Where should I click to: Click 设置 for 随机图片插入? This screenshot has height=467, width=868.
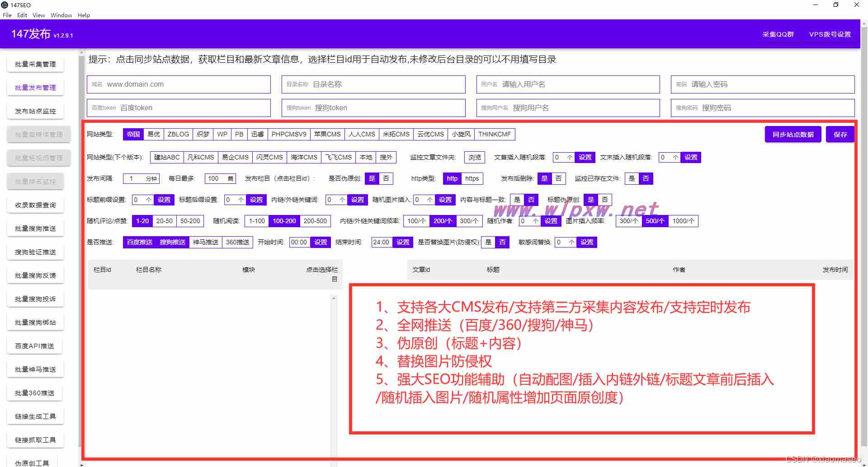tap(445, 200)
